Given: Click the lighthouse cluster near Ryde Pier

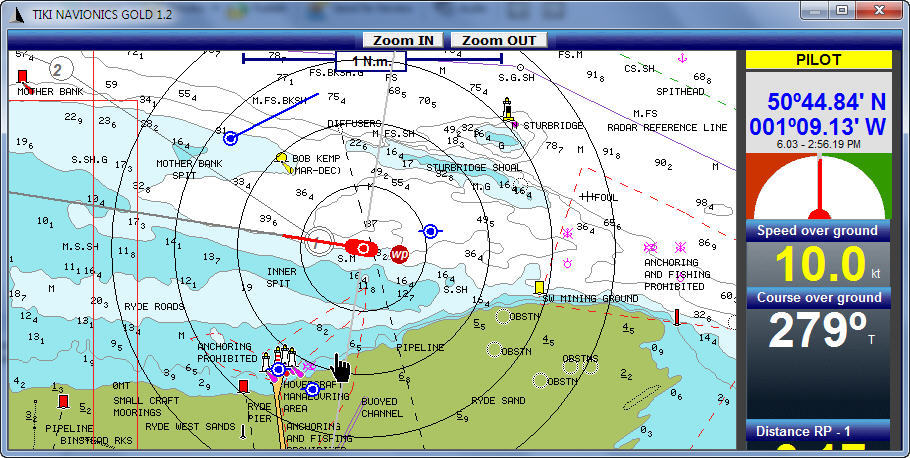Looking at the screenshot, I should (x=283, y=357).
